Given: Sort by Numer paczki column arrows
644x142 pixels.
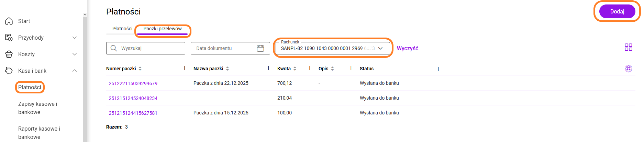Looking at the screenshot, I should coord(140,69).
